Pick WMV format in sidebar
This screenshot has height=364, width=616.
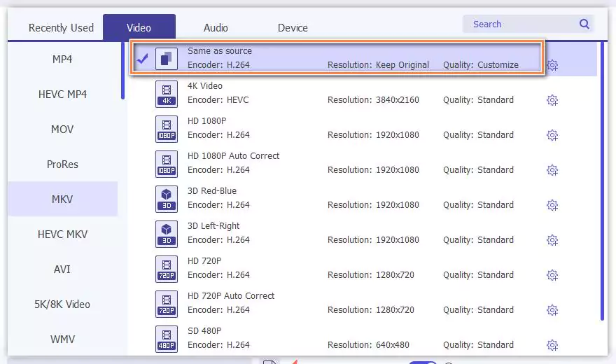pyautogui.click(x=62, y=339)
